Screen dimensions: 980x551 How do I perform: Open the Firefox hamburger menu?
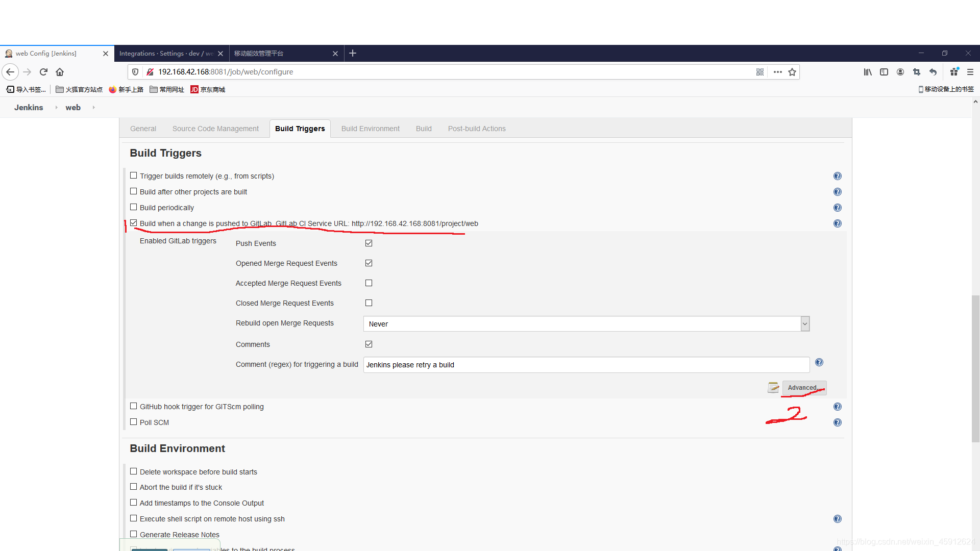point(970,72)
